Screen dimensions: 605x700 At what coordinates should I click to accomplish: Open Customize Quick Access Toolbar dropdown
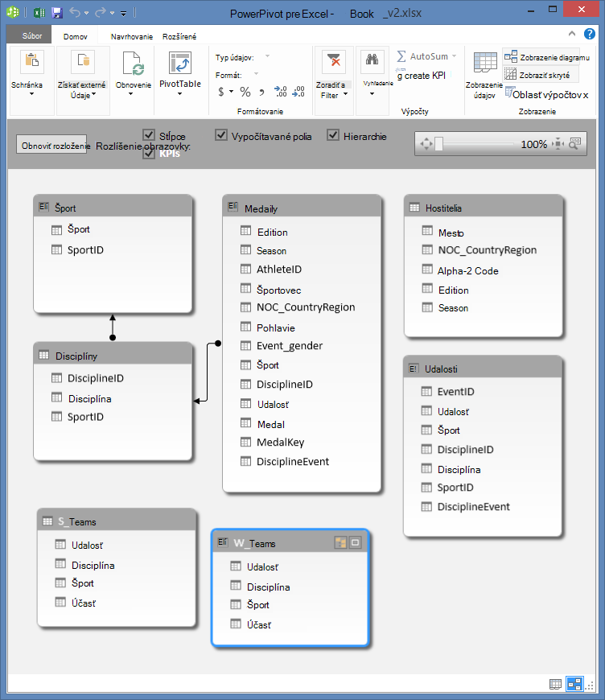coord(124,14)
